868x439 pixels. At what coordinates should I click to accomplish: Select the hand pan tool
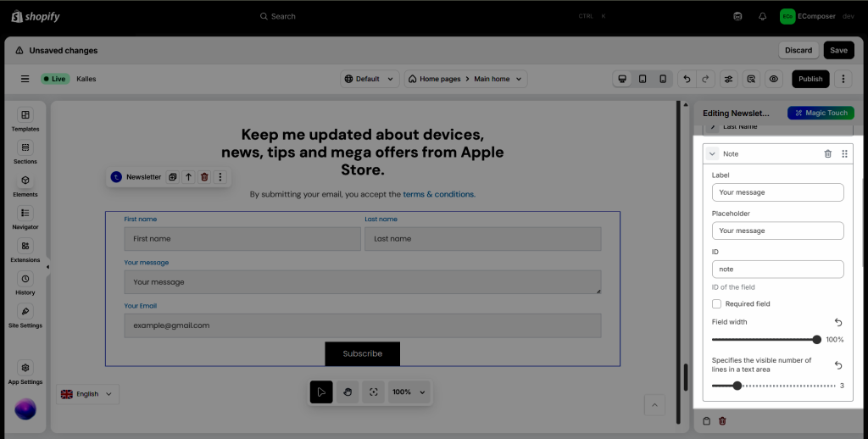(x=347, y=392)
